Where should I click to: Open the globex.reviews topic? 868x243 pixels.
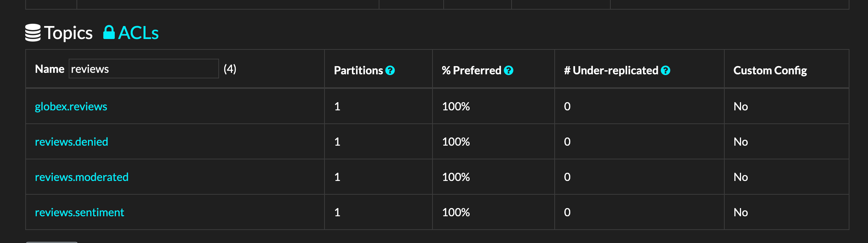(x=71, y=107)
